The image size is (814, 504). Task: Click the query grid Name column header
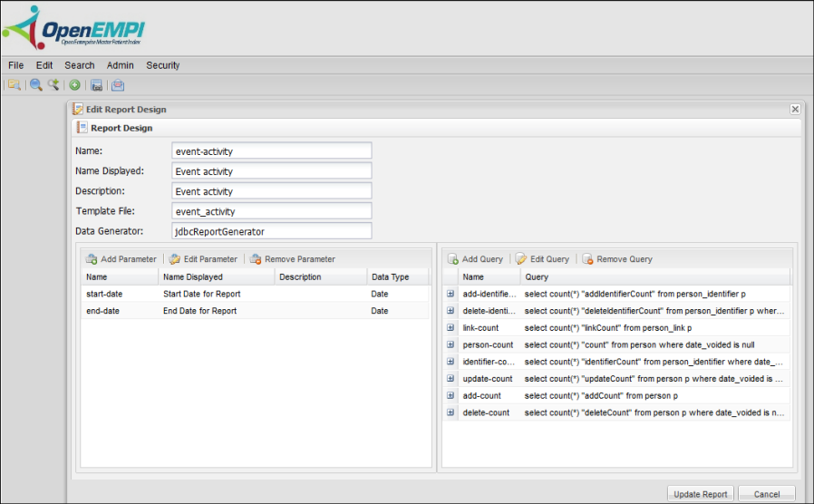click(x=489, y=277)
